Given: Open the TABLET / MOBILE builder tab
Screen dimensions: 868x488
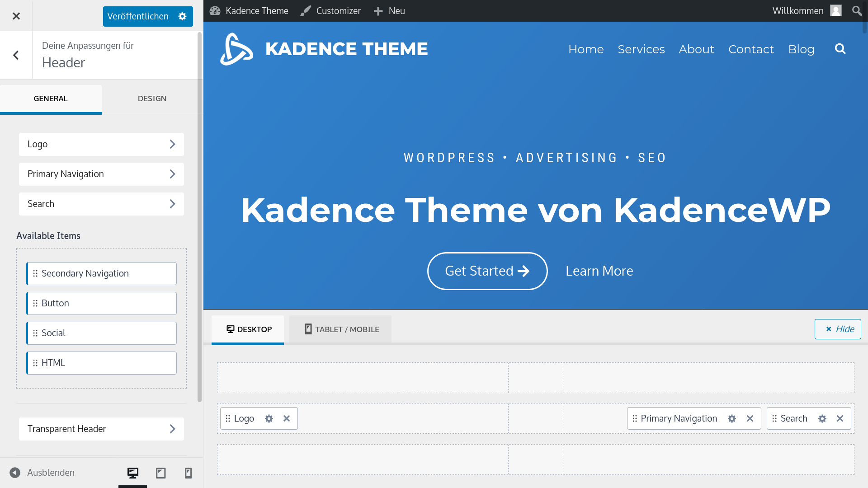Looking at the screenshot, I should click(x=340, y=329).
